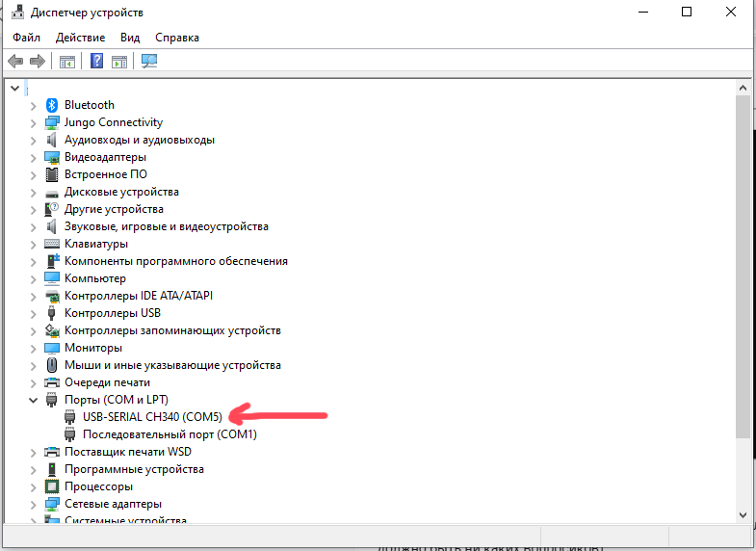Click the show/hide action pane icon
The width and height of the screenshot is (756, 551).
click(119, 62)
